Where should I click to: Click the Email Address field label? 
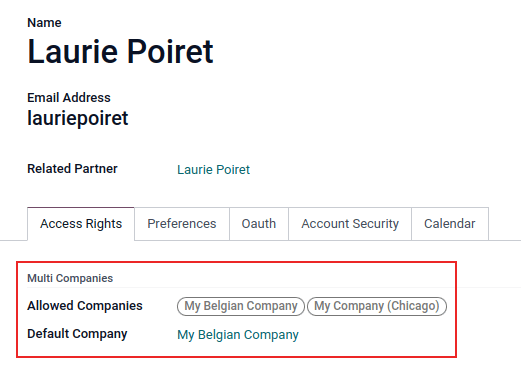[x=69, y=98]
